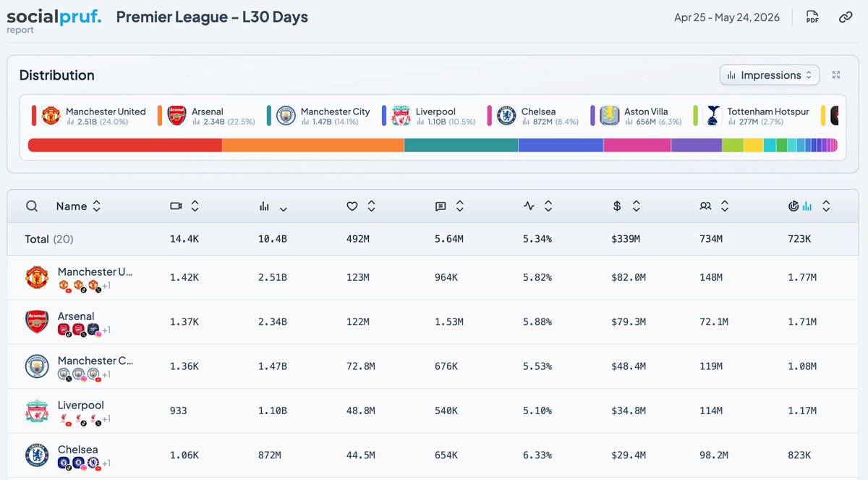868x480 pixels.
Task: Click Chelsea's +1 more accounts badge
Action: click(106, 463)
